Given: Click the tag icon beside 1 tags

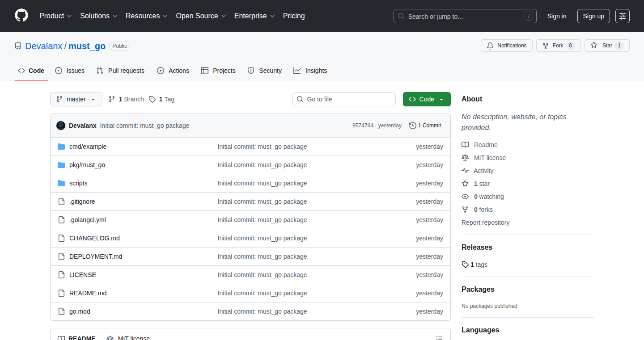Looking at the screenshot, I should click(465, 264).
